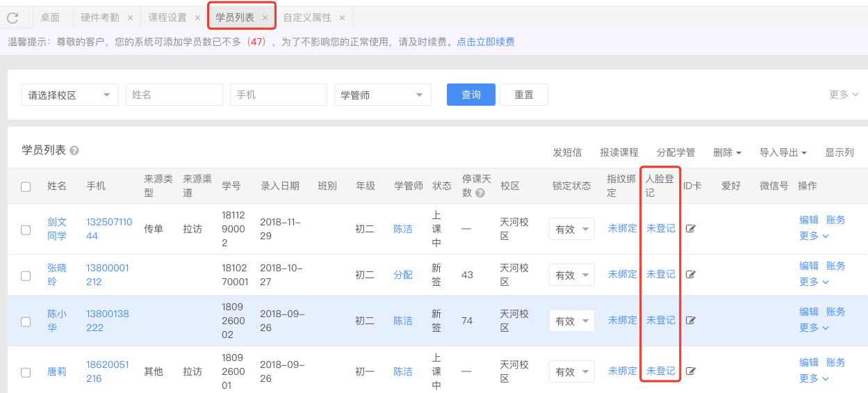868x393 pixels.
Task: Toggle the select-all checkbox in table header
Action: [26, 187]
